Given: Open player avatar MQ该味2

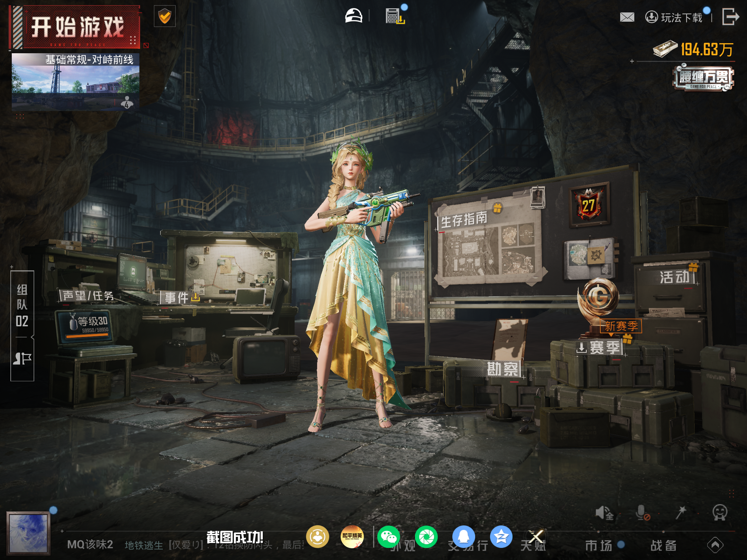Looking at the screenshot, I should tap(28, 534).
